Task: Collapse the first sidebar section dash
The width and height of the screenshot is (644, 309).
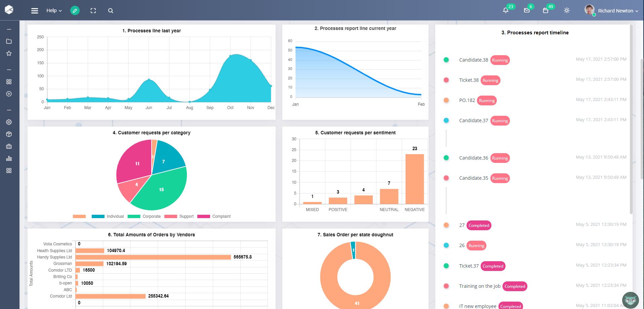Action: [9, 30]
